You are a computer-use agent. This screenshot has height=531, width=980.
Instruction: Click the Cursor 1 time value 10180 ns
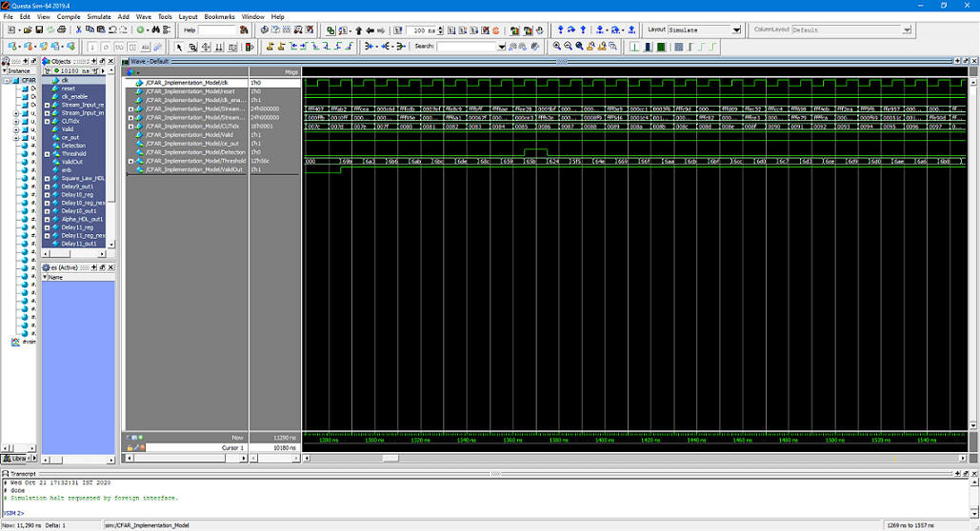[285, 448]
